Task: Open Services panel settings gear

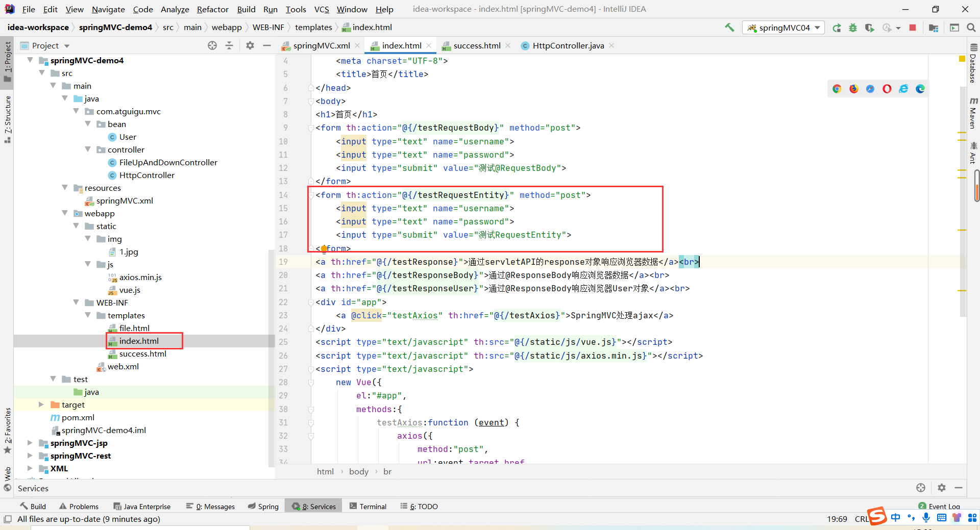Action: [x=942, y=488]
